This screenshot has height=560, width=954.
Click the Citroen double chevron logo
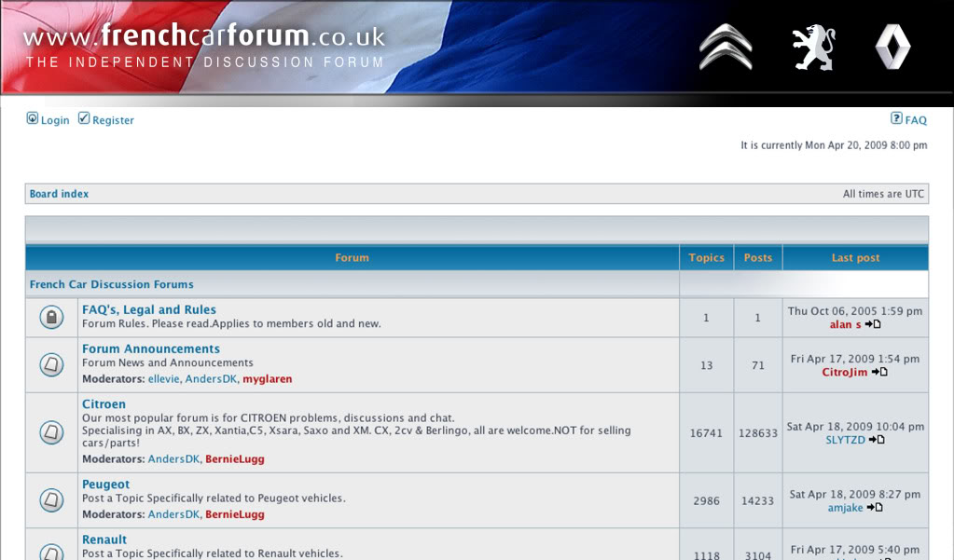726,47
